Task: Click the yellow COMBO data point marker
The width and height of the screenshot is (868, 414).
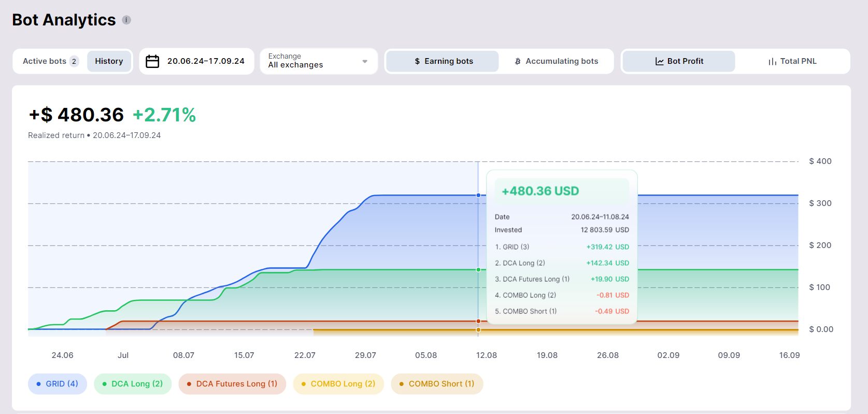Action: (478, 330)
